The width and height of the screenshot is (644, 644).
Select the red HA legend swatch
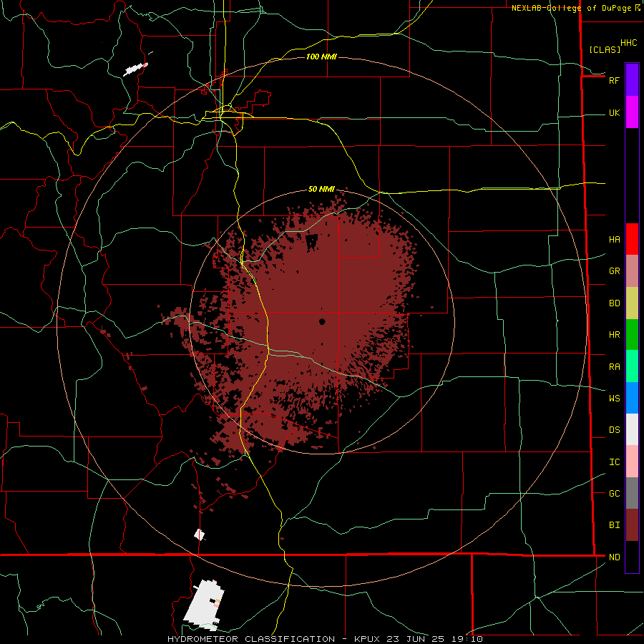point(632,239)
